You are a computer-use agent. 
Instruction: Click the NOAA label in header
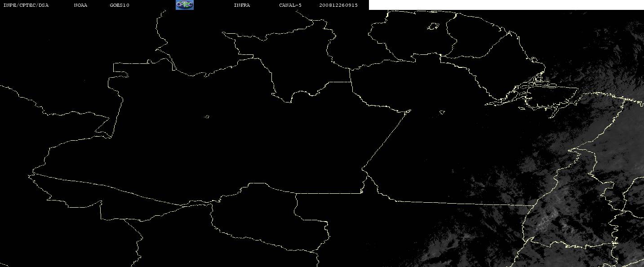tap(81, 5)
